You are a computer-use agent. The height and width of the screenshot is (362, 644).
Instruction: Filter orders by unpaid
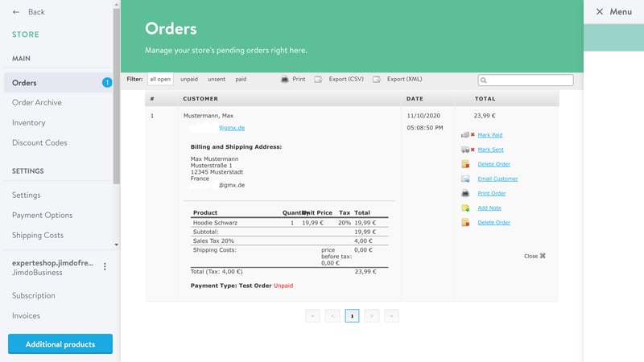point(189,80)
